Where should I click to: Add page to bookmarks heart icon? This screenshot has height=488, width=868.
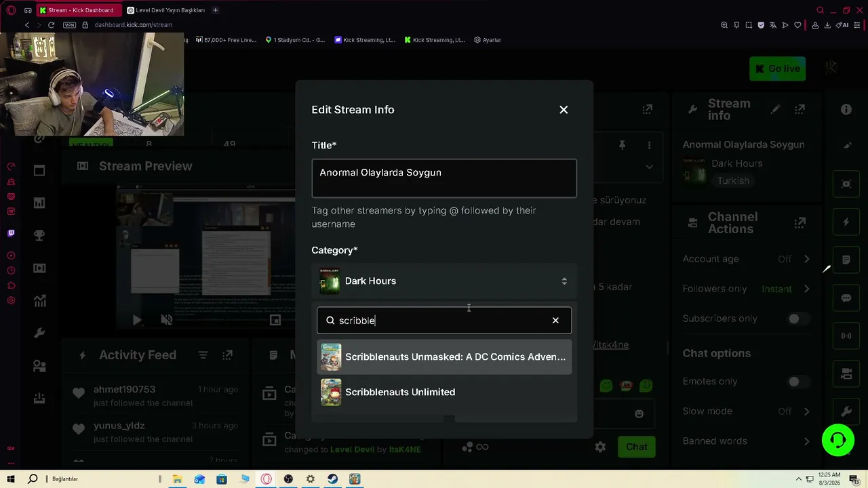pos(797,25)
